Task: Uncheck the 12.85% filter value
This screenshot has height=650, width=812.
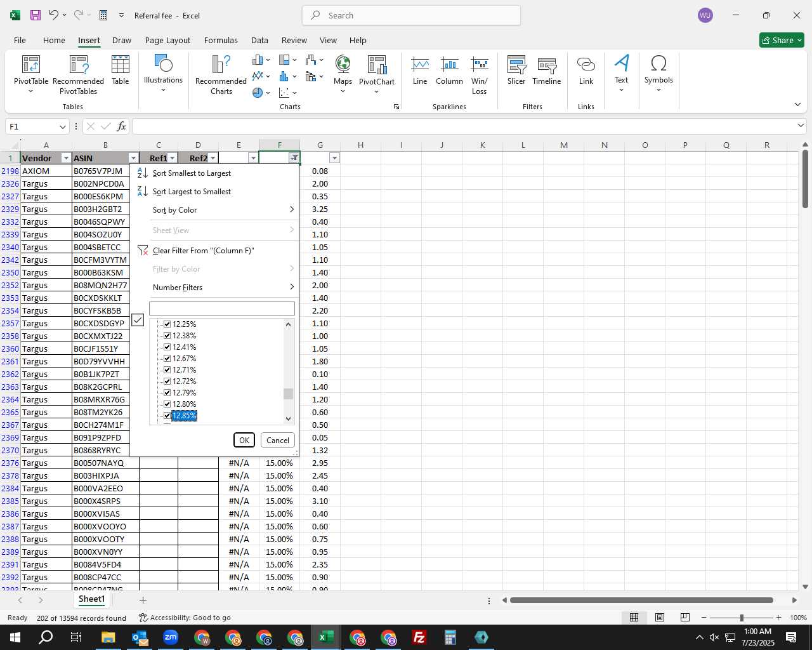Action: 167,415
